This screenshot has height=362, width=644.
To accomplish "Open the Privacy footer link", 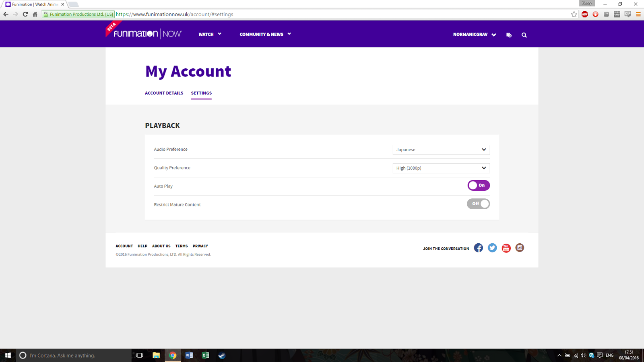I will click(200, 246).
